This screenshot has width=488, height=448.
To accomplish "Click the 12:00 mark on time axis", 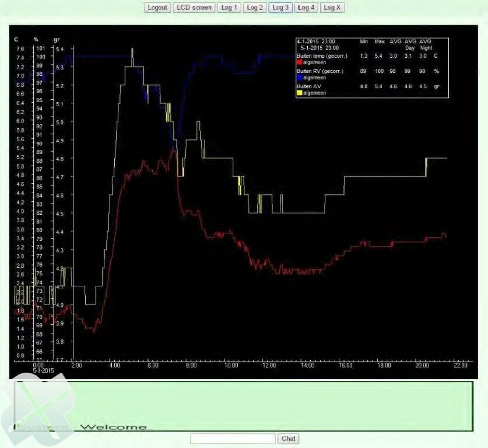I will click(x=269, y=365).
